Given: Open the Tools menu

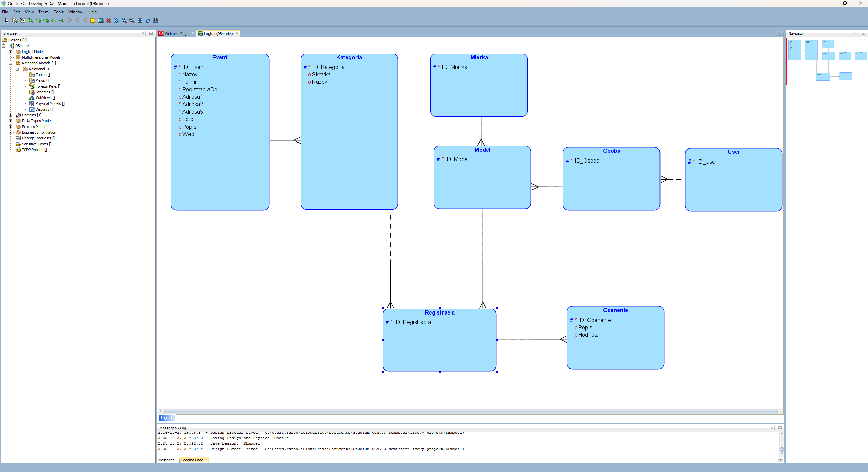Looking at the screenshot, I should (x=58, y=12).
